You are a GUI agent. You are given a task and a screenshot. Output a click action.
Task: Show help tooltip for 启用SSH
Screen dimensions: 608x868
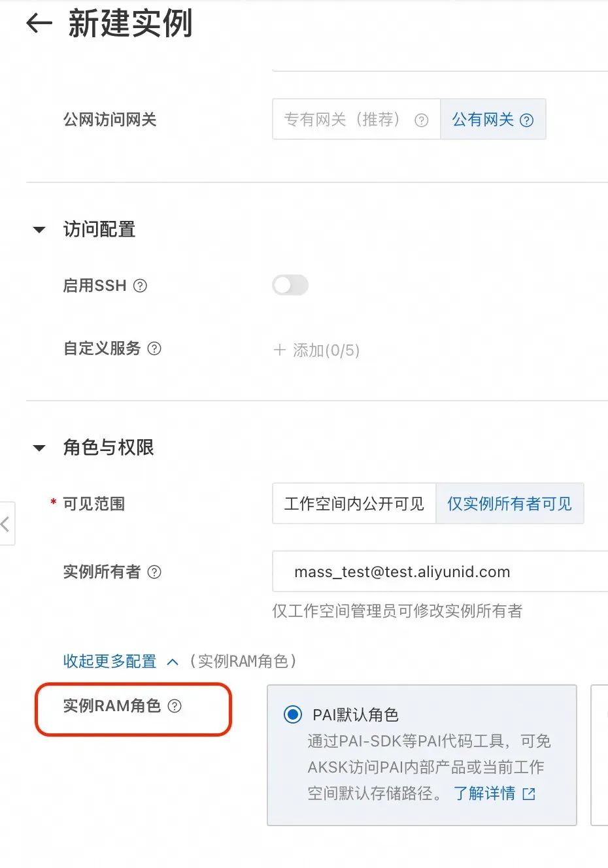[140, 286]
